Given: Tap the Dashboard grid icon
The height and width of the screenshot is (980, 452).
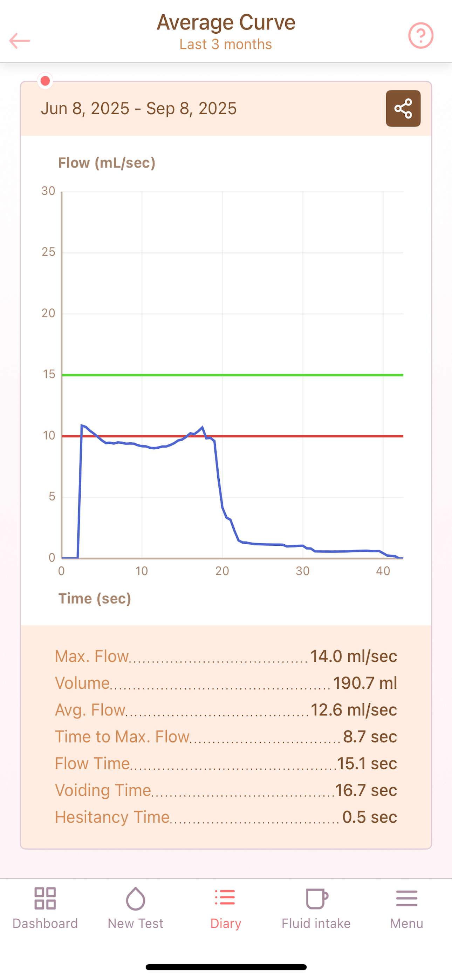Looking at the screenshot, I should coord(45,899).
